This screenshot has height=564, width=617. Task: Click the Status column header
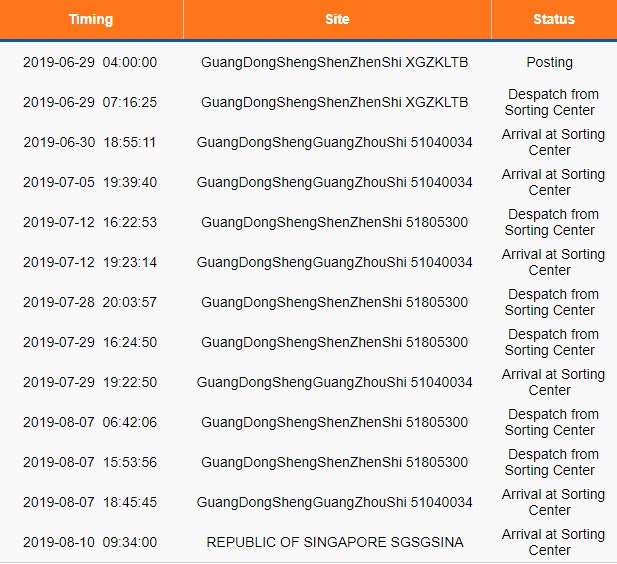(553, 19)
